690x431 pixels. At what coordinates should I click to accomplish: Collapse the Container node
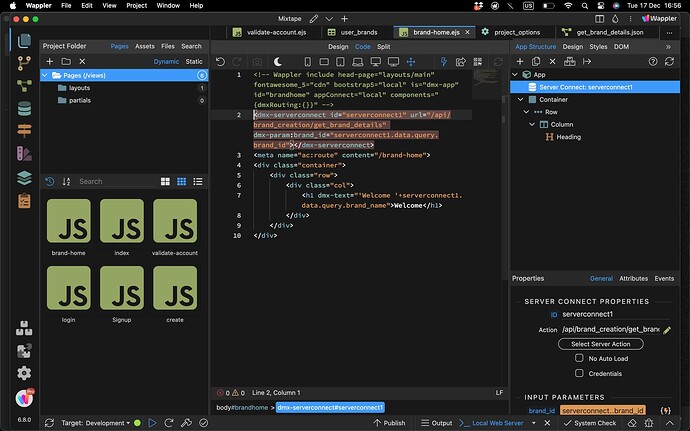coord(521,99)
